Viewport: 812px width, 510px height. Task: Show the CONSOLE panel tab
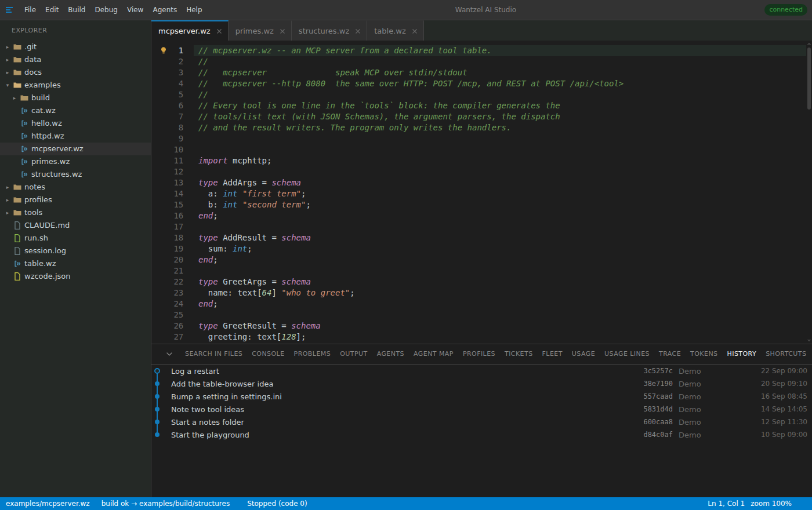(268, 354)
